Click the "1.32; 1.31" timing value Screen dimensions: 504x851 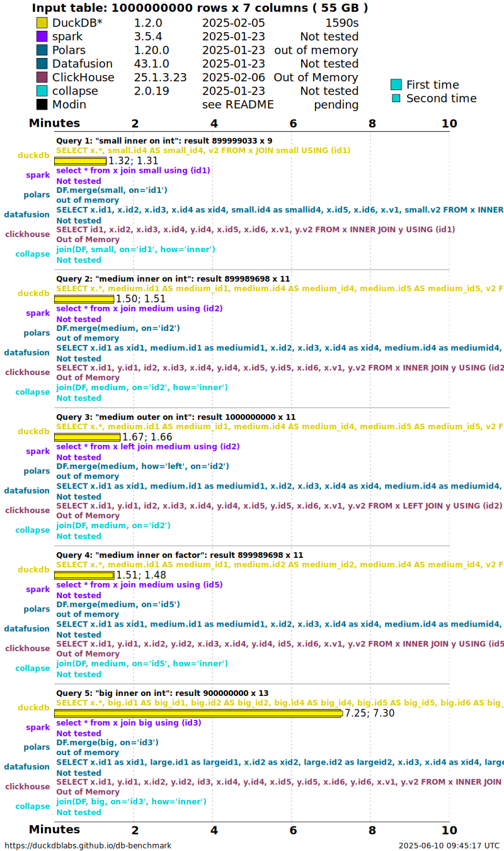(x=134, y=161)
